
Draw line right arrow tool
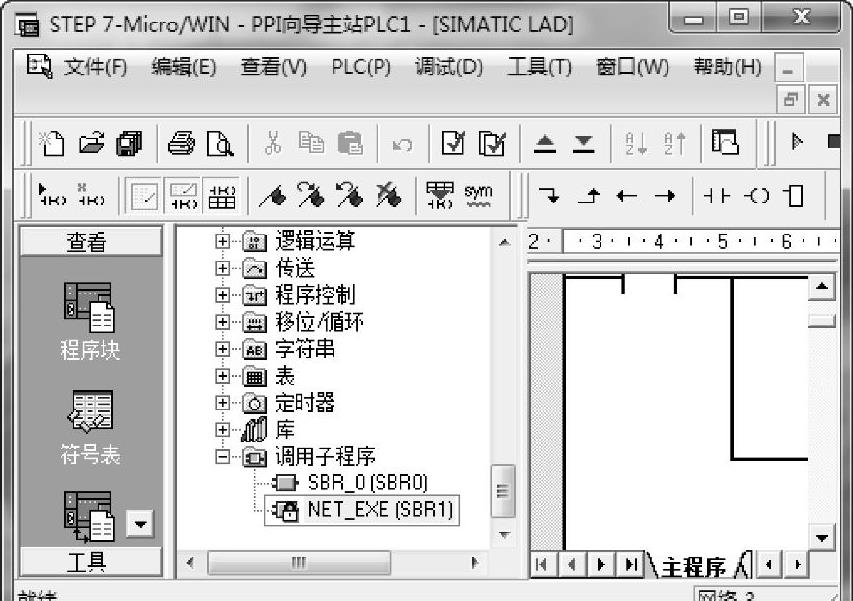coord(665,195)
